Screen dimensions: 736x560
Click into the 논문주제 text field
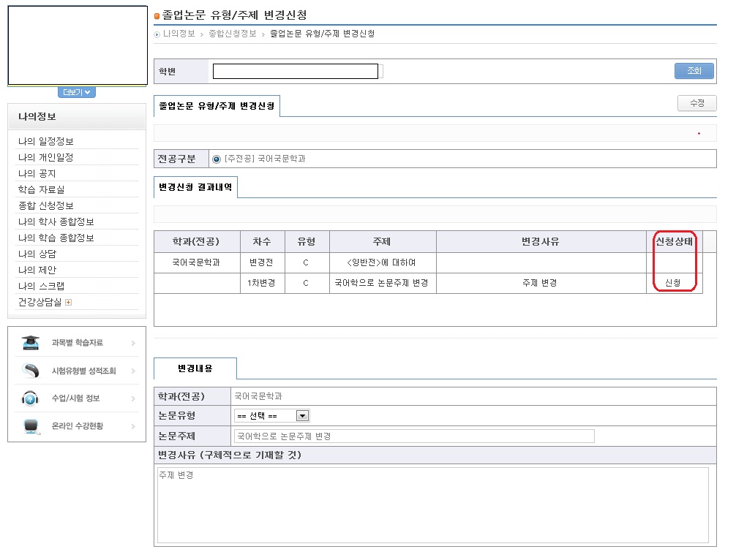[x=413, y=436]
